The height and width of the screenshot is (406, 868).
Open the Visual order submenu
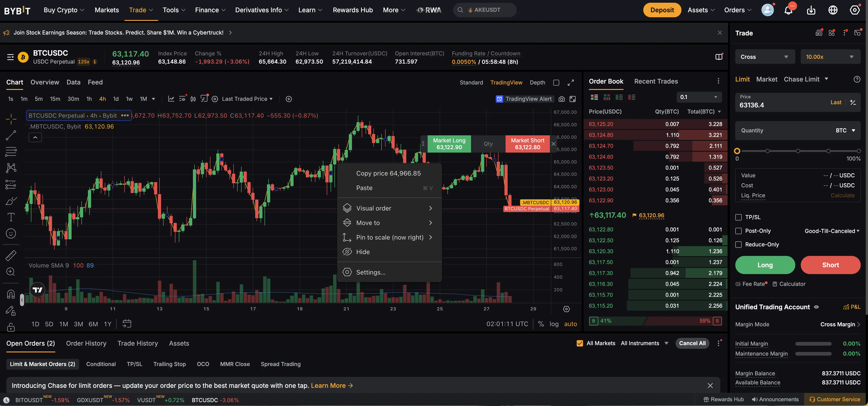(x=389, y=208)
